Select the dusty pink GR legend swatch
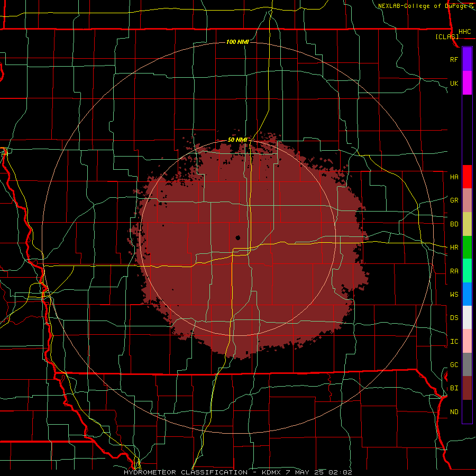476x476 pixels. [x=467, y=200]
